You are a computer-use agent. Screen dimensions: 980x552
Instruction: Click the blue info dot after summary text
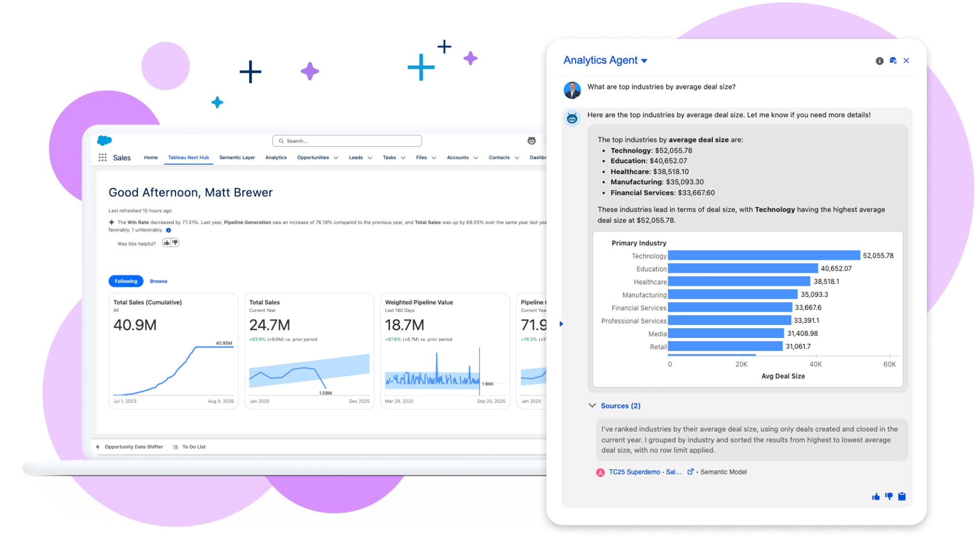(169, 230)
